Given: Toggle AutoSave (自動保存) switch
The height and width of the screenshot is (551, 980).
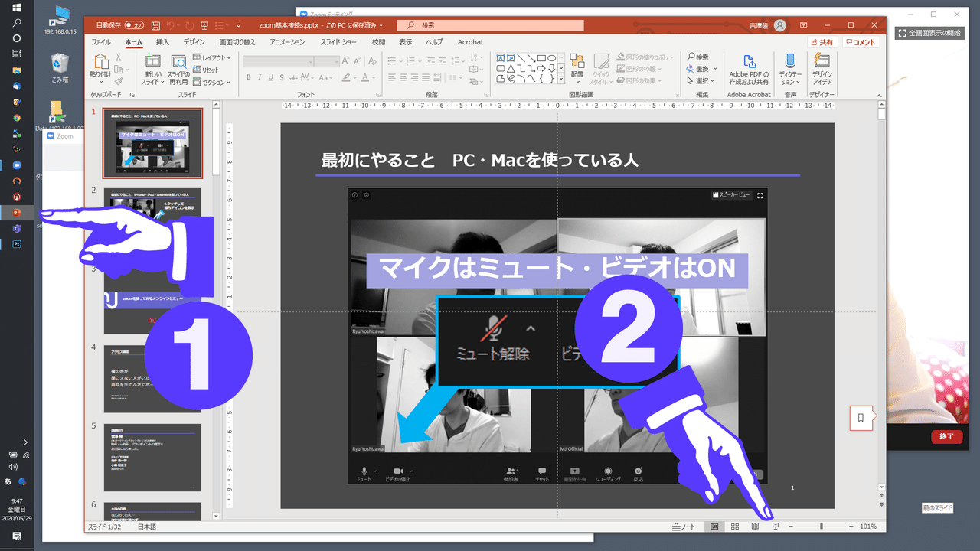Looking at the screenshot, I should [134, 25].
